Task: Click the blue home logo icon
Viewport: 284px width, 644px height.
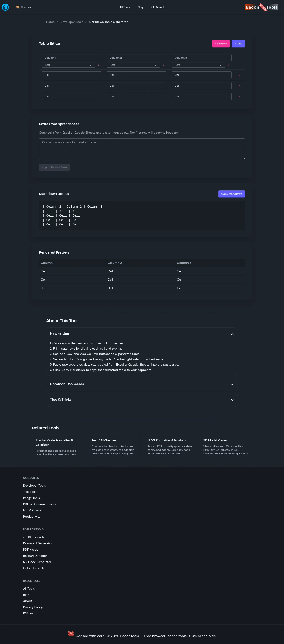Action: (5, 7)
